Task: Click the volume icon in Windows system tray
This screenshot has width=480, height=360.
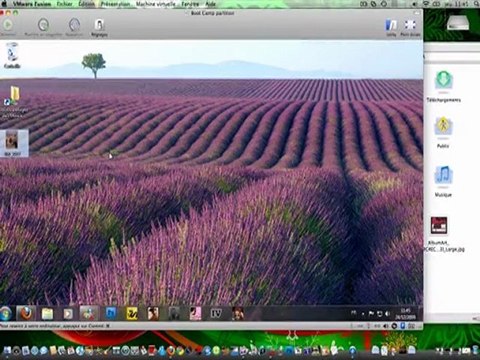Action: click(387, 314)
